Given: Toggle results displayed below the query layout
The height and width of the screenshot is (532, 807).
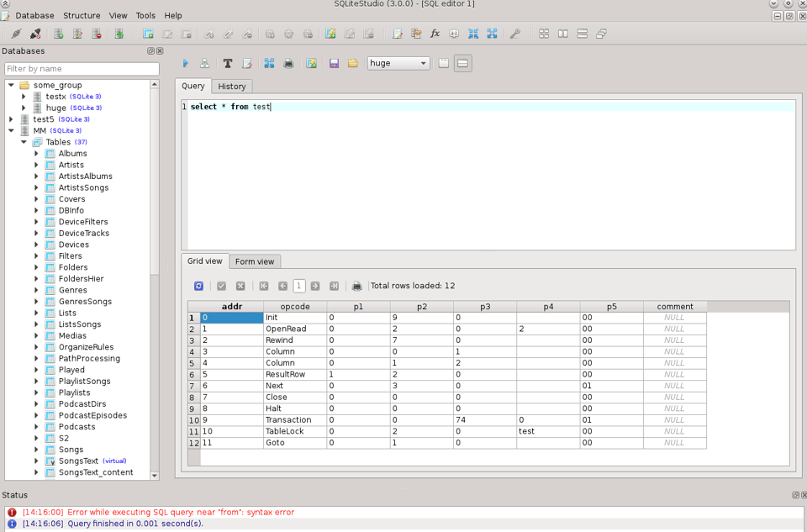Looking at the screenshot, I should coord(462,63).
